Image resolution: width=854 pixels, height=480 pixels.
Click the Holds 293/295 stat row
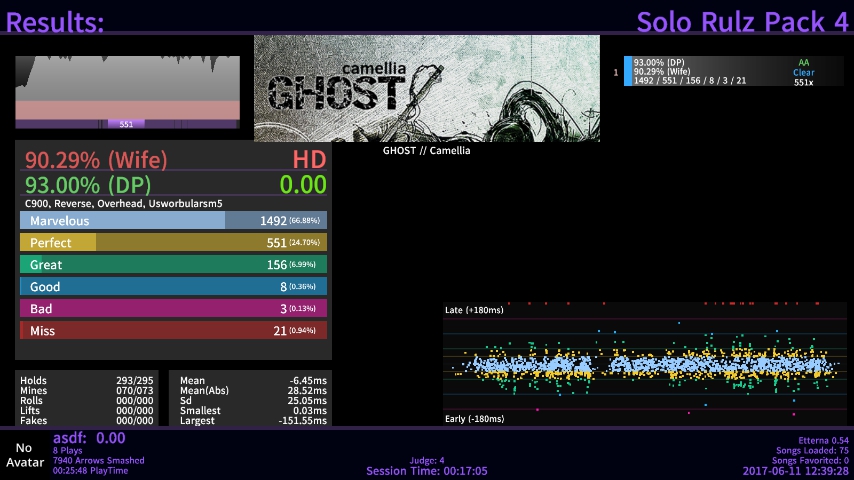(87, 380)
